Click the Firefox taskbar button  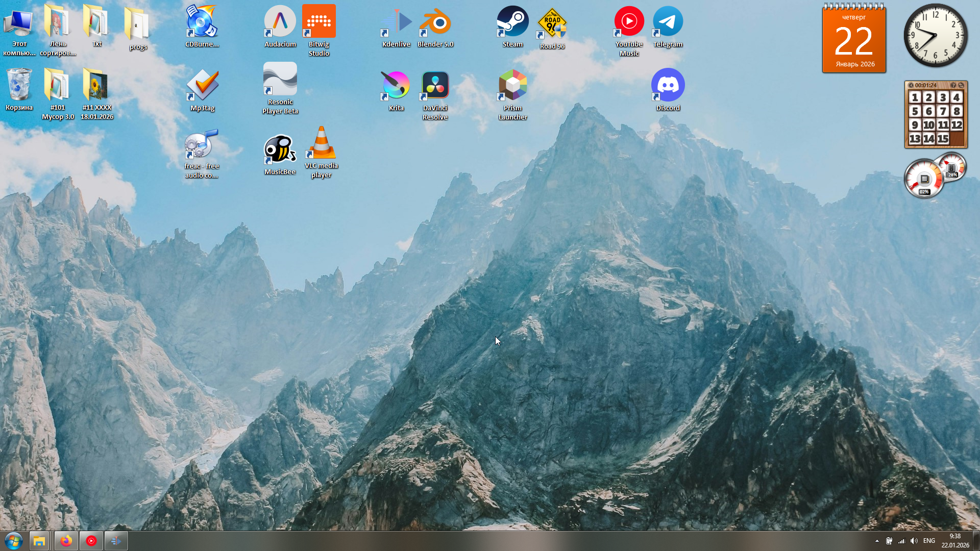[66, 541]
